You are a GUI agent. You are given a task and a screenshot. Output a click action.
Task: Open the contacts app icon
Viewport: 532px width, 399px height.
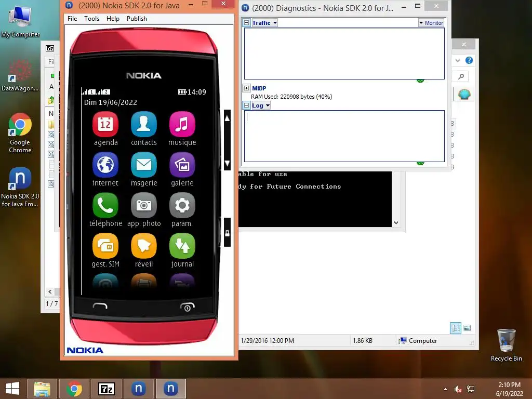pos(143,124)
